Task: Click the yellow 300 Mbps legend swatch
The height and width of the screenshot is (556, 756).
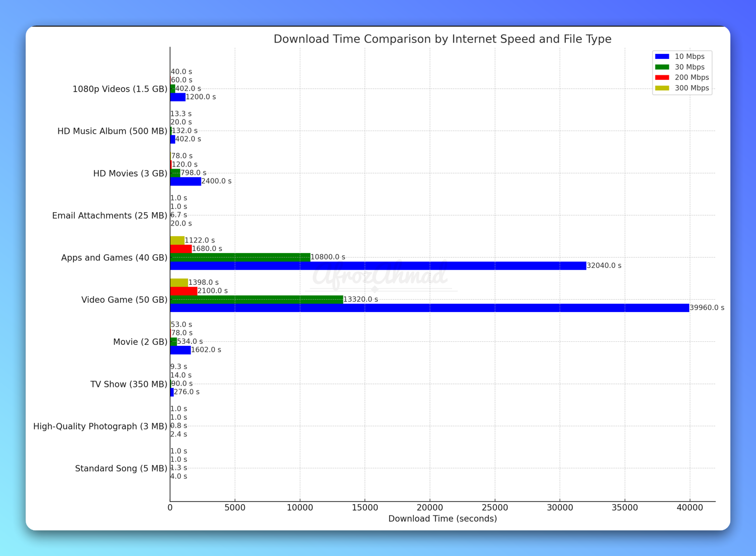Action: point(662,88)
